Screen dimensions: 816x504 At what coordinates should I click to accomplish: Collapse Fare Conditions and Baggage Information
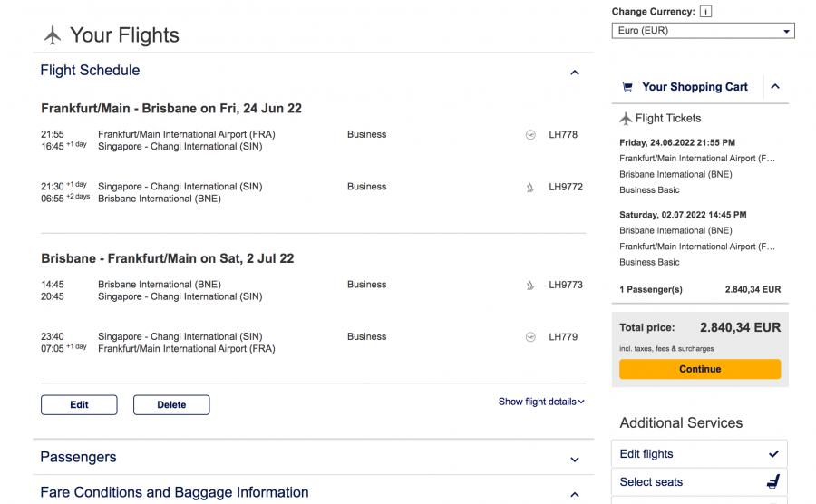tap(574, 495)
